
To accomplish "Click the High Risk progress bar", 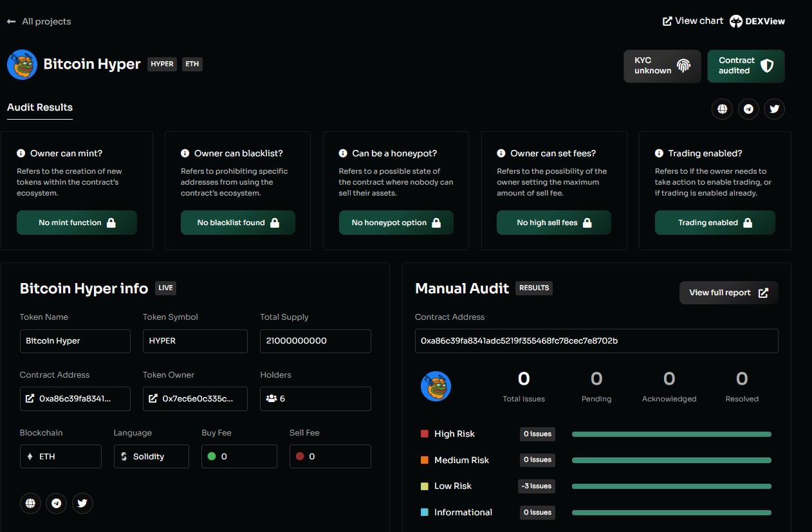I will coord(671,434).
